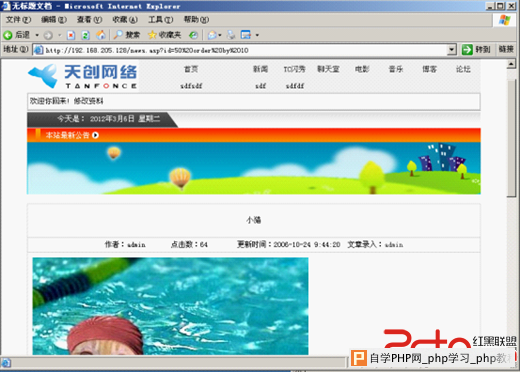Click the 点击数 64 text

[x=189, y=245]
